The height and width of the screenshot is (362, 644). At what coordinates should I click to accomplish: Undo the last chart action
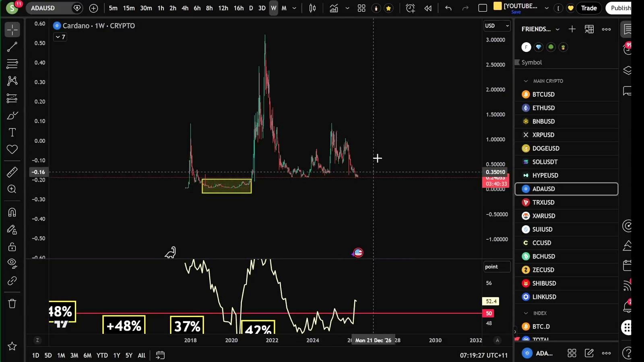click(448, 8)
